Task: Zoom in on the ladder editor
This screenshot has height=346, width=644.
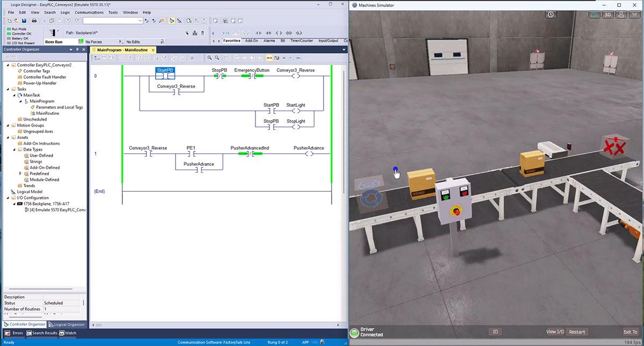Action: click(x=209, y=58)
